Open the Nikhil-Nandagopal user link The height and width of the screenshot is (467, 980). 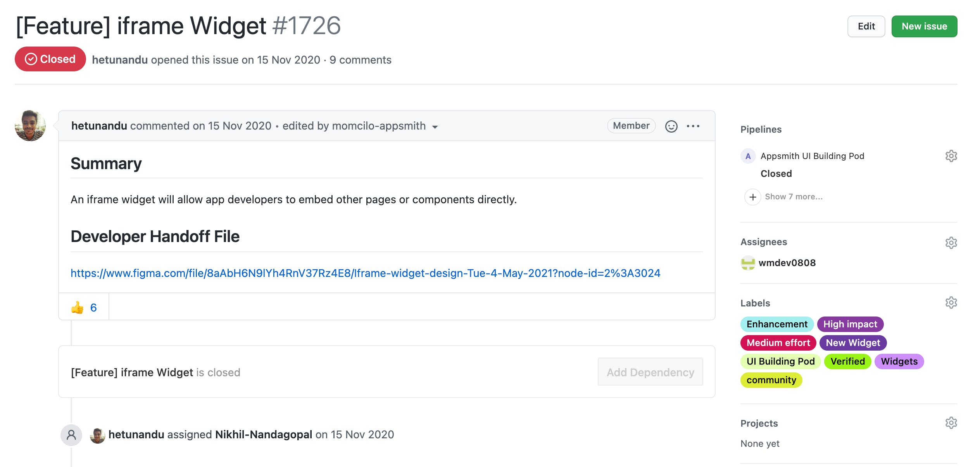(x=264, y=434)
